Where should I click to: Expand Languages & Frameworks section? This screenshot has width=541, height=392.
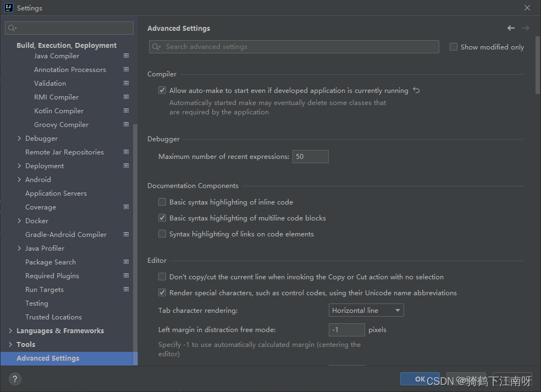click(x=9, y=330)
